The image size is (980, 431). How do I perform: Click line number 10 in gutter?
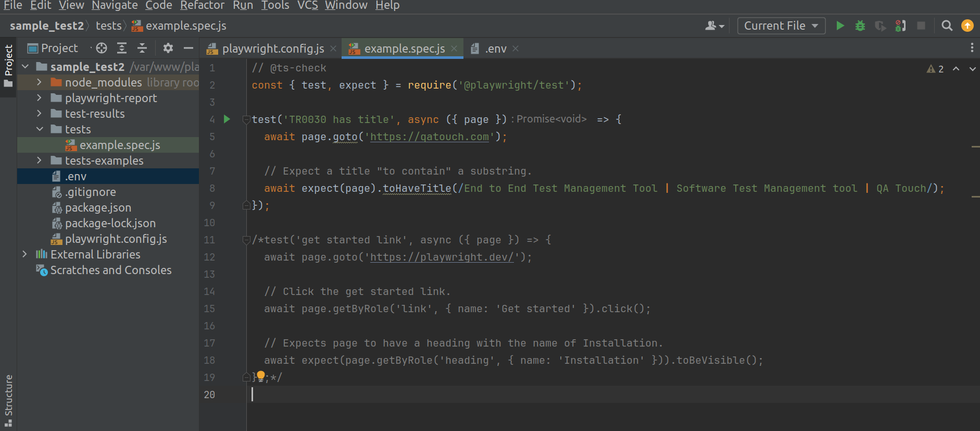209,223
